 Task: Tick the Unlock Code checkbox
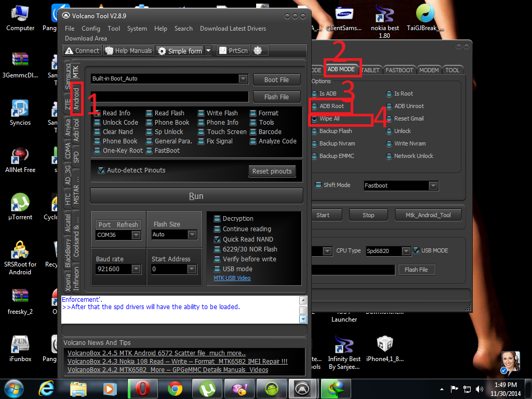(x=97, y=123)
